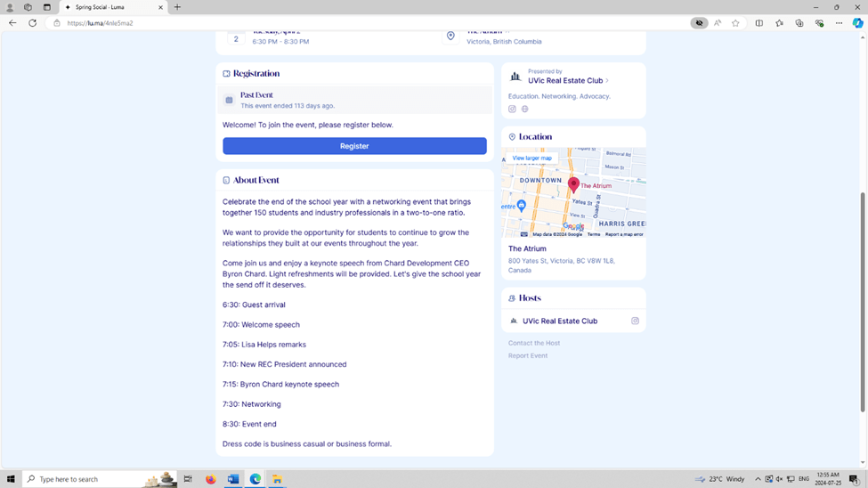Toggle the tracking prevention eye icon
The image size is (868, 488).
point(699,23)
